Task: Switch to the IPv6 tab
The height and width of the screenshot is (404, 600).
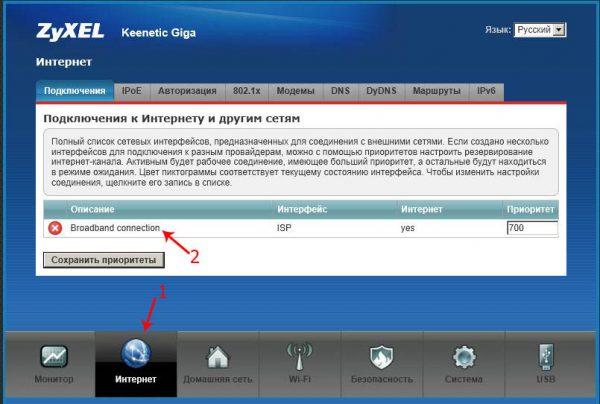Action: click(x=486, y=91)
